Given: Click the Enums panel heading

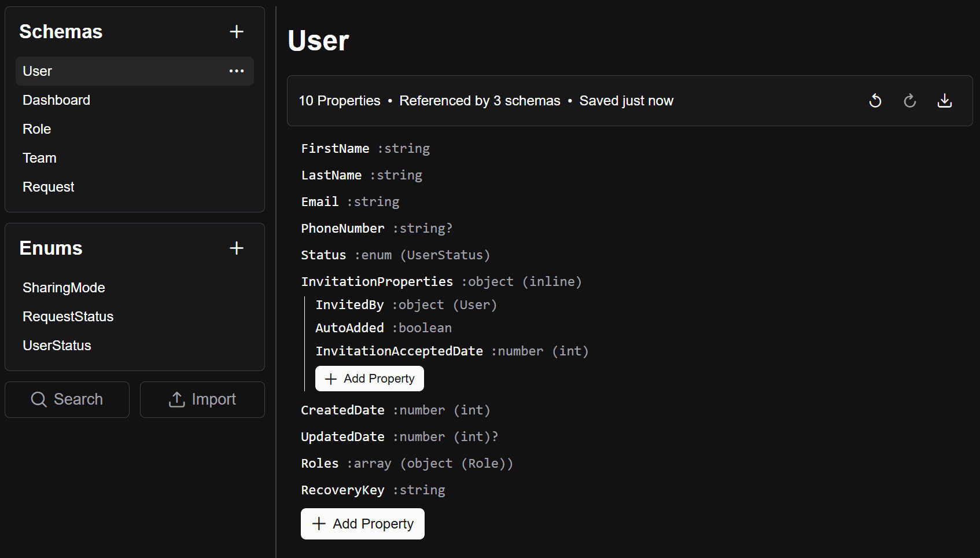Looking at the screenshot, I should point(51,248).
